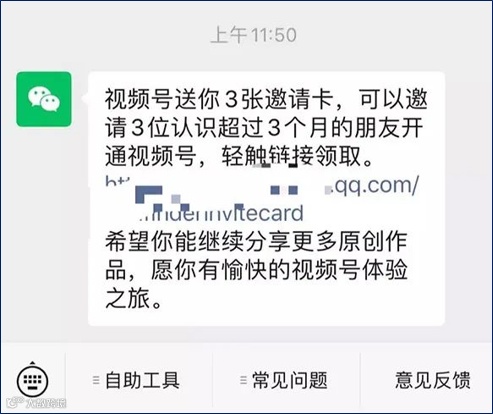Tap the 希望你能继续分享更多原创作 line
Image resolution: width=493 pixels, height=414 pixels.
coord(256,242)
